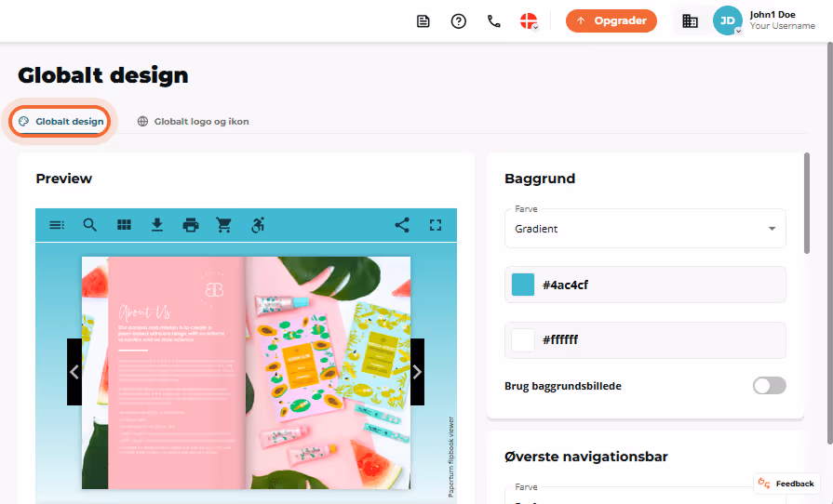Open the shopping cart icon in preview
Viewport: 833px width, 504px height.
223,225
